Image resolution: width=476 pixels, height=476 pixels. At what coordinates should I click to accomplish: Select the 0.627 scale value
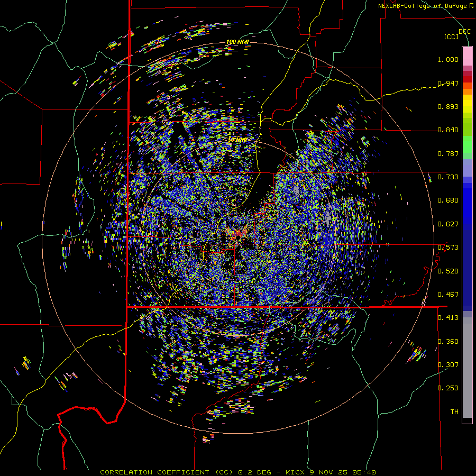point(448,224)
